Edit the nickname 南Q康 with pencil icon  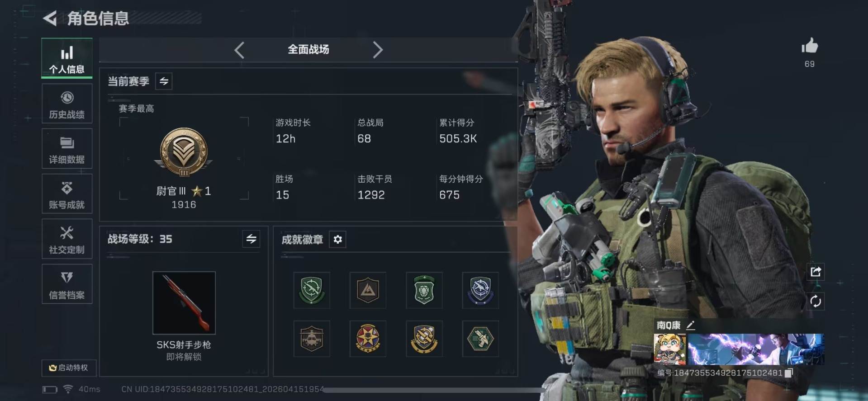(690, 325)
